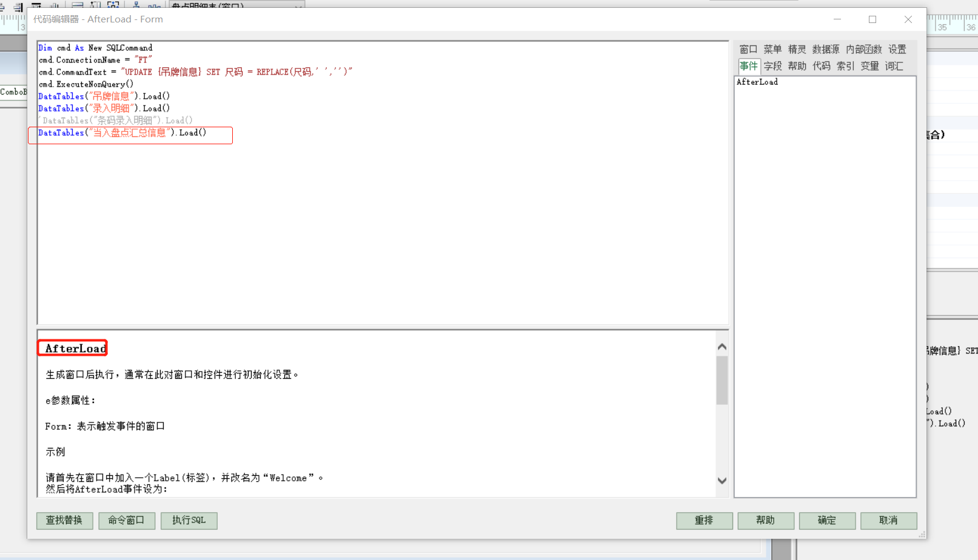Open the 代码 tab
The height and width of the screenshot is (560, 978).
click(x=821, y=66)
